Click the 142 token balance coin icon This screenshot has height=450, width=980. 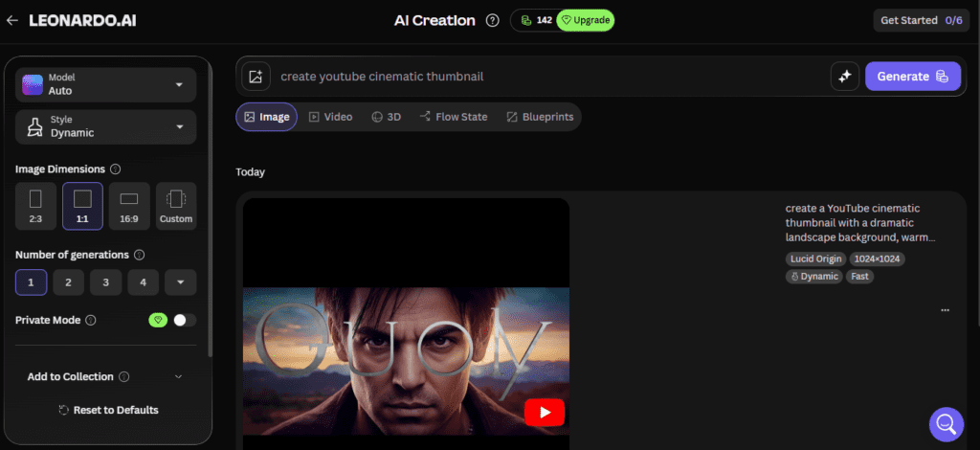pos(526,21)
